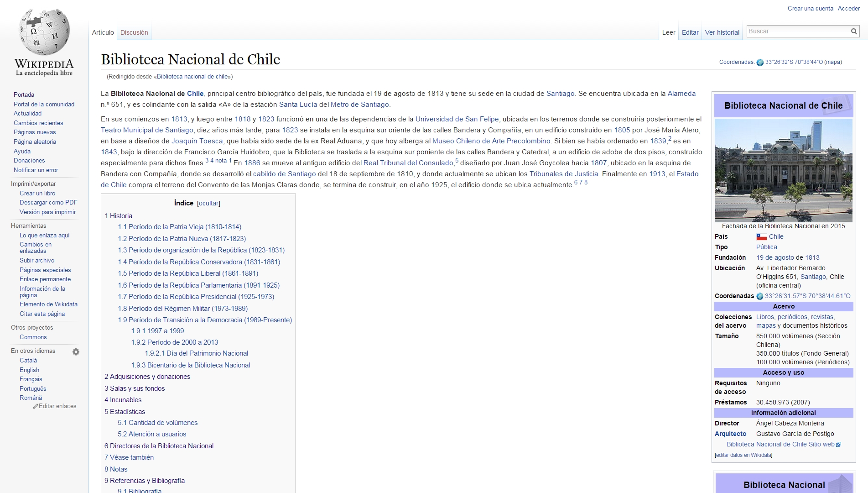Open Arquitecto label link in infobox
The image size is (868, 493).
click(730, 434)
